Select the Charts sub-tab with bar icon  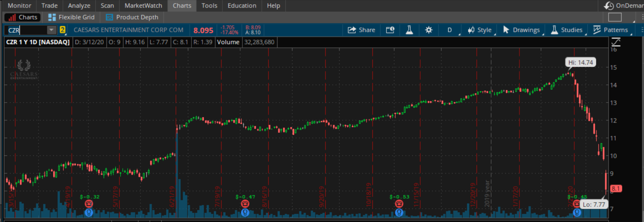[23, 17]
